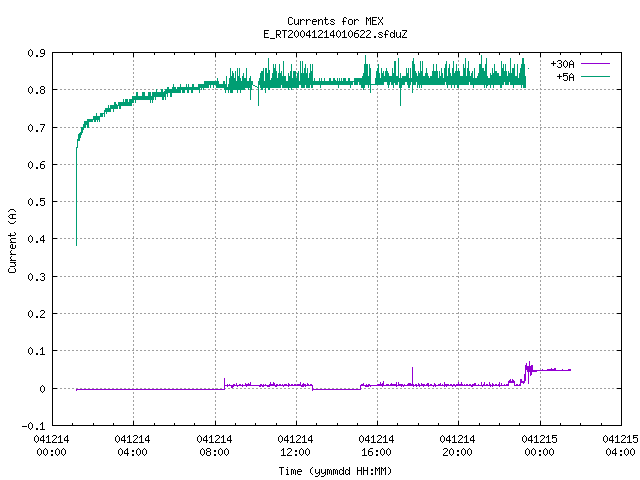Click the 'Currents for MEX' chart title
The height and width of the screenshot is (480, 640).
click(x=335, y=21)
